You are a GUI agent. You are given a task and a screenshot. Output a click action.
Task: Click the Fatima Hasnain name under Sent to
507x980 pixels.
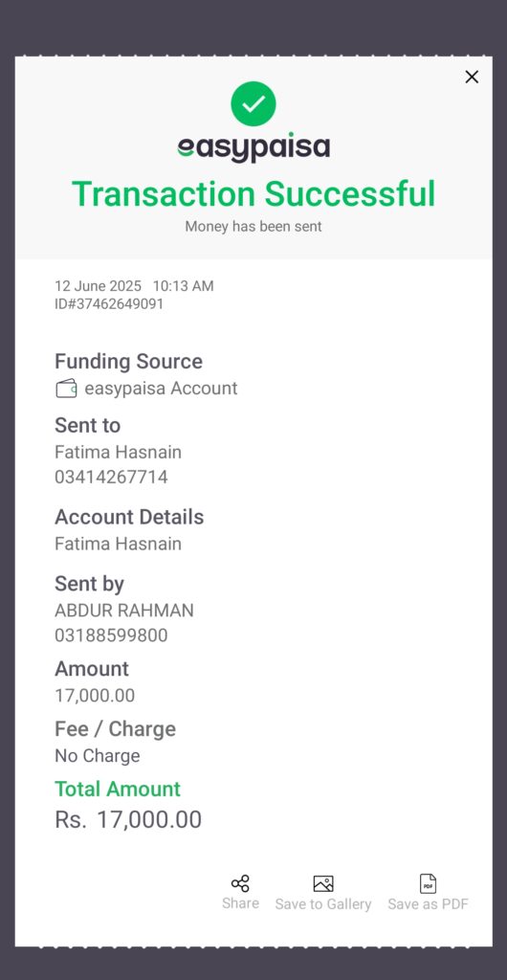118,452
